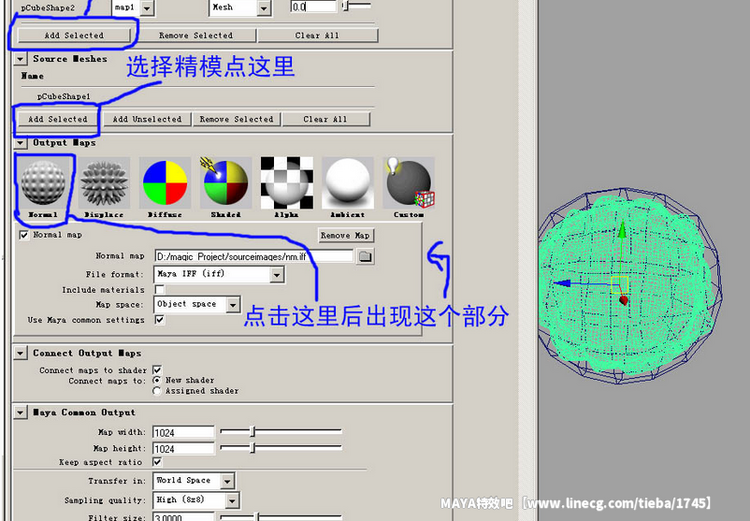Select the Displace output map icon
Screen dimensions: 750x521
(x=104, y=183)
